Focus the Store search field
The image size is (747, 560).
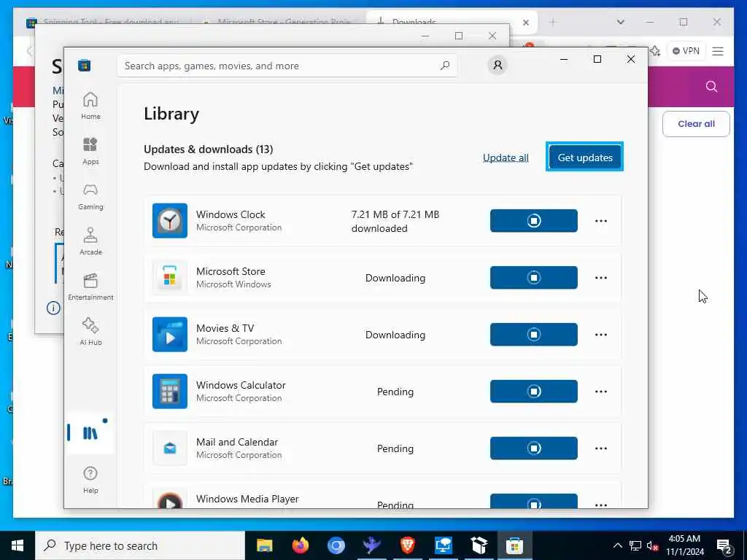[287, 66]
